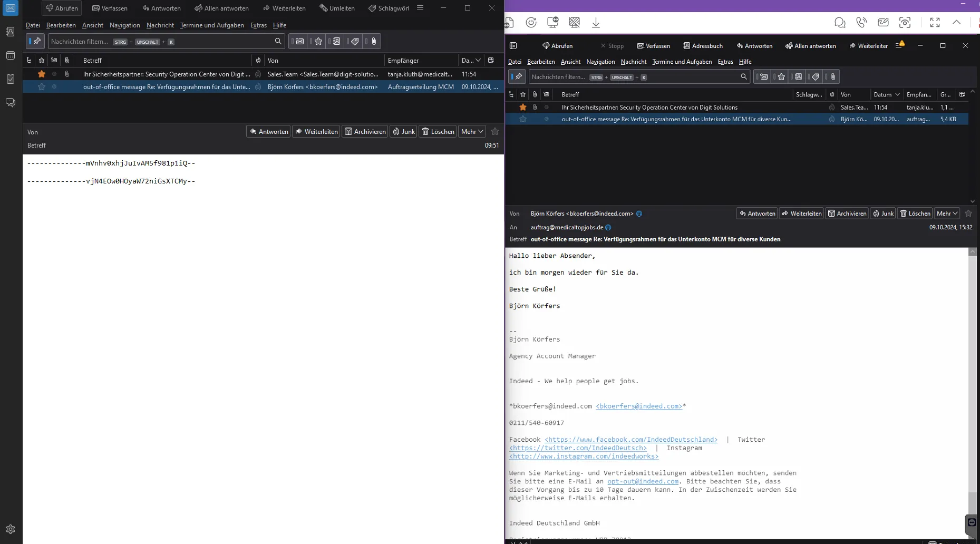
Task: Click fullscreen icon in remote session toolbar
Action: point(935,22)
